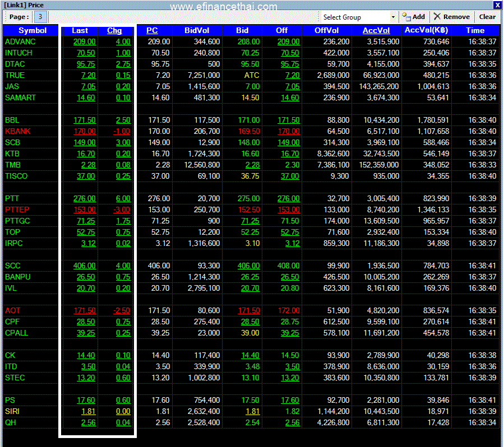Click ADVANC last price 209.00
Viewport: 504px width, 447px height.
[x=84, y=42]
